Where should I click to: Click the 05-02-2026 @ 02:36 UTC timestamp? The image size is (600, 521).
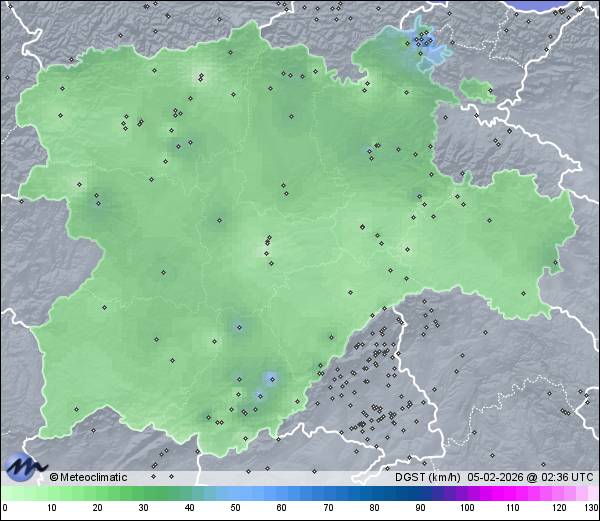click(x=530, y=477)
